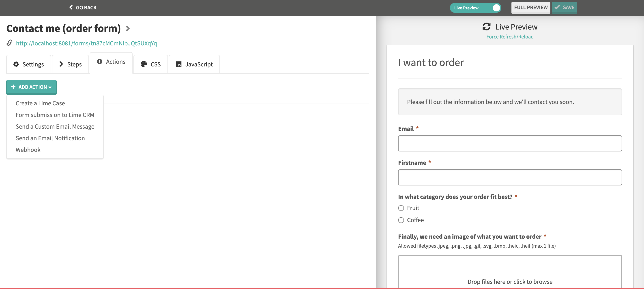Select Send a Custom Email Message action
The height and width of the screenshot is (289, 644).
(x=55, y=126)
